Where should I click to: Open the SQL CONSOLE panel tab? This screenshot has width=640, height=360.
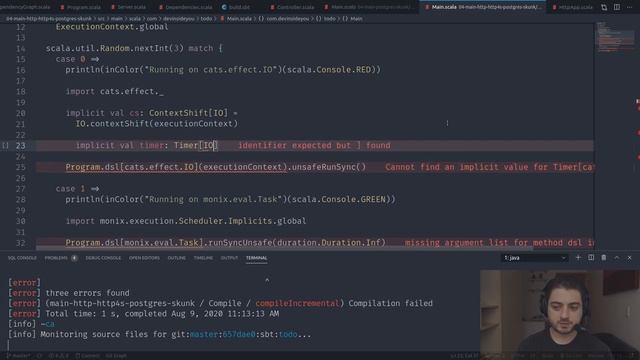coord(22,258)
